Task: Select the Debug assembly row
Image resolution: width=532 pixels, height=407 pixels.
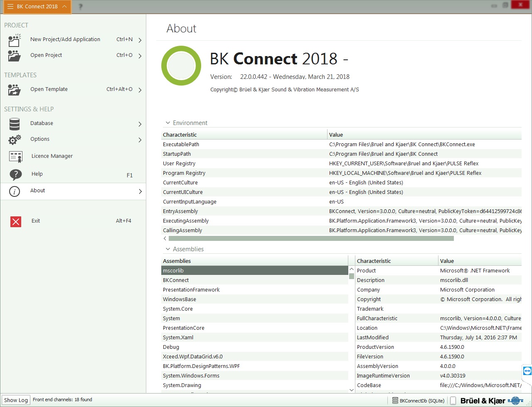Action: (254, 347)
